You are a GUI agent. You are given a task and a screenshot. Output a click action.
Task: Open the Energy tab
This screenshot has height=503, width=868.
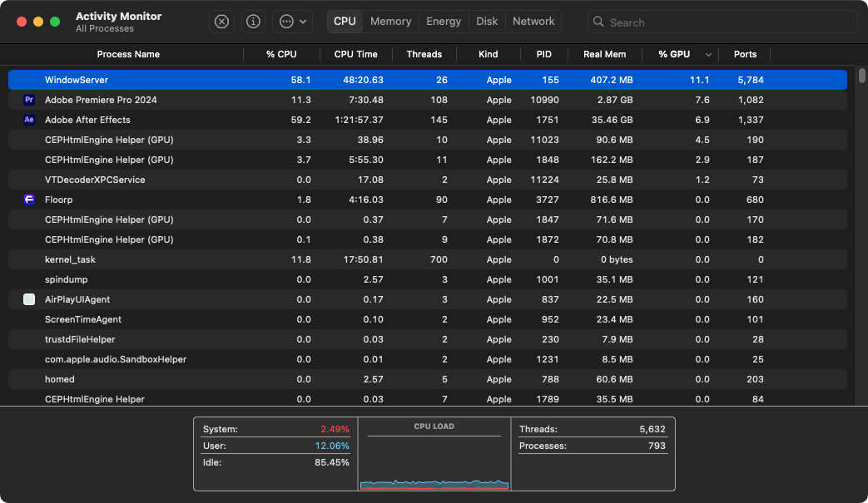click(444, 22)
